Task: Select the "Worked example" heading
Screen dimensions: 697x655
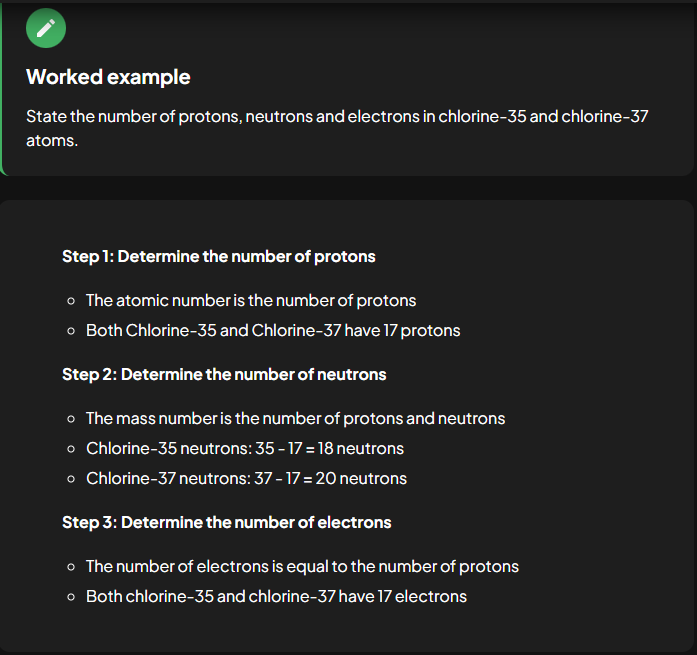Action: (x=108, y=77)
